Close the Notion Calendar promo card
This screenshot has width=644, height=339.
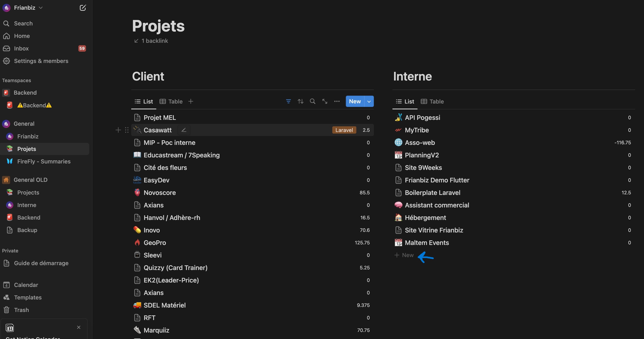(x=79, y=327)
